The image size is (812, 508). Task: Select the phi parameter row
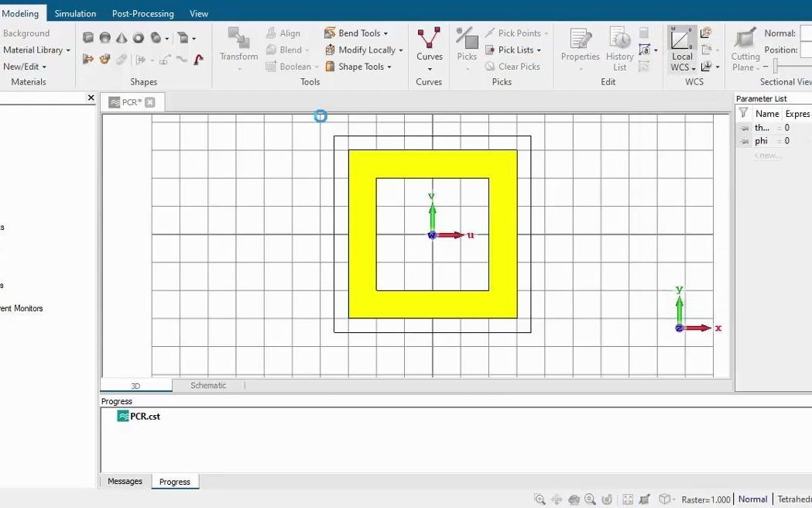click(773, 141)
